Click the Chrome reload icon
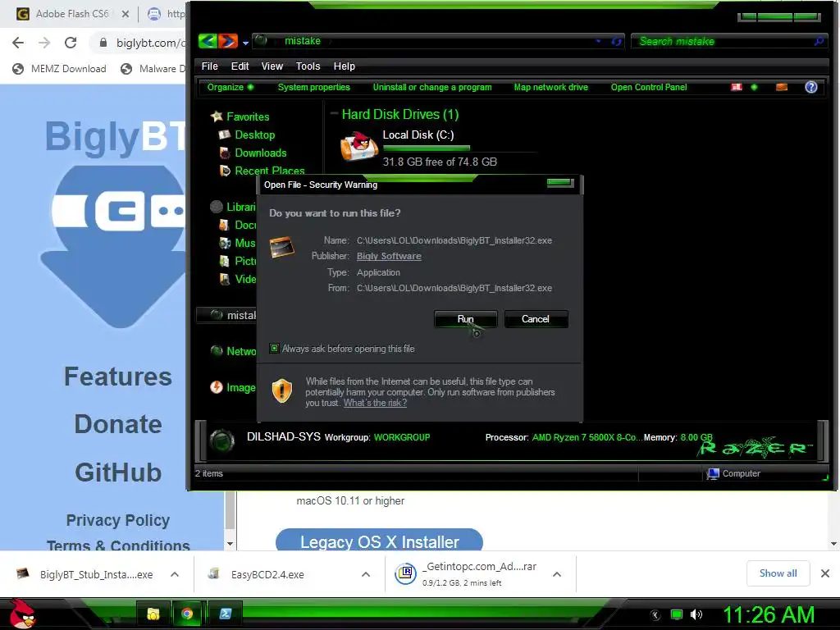 (71, 43)
